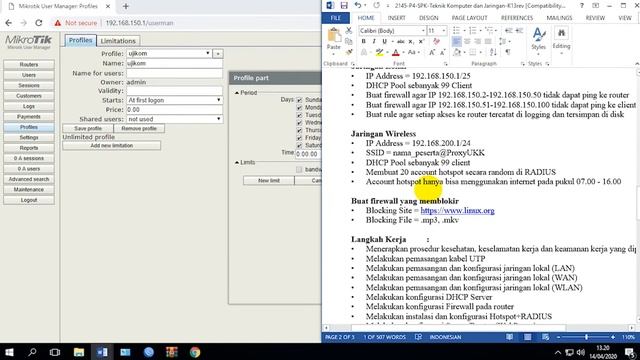Viewport: 640px width, 360px height.
Task: Click the Subscript icon in Word
Action: point(411,41)
